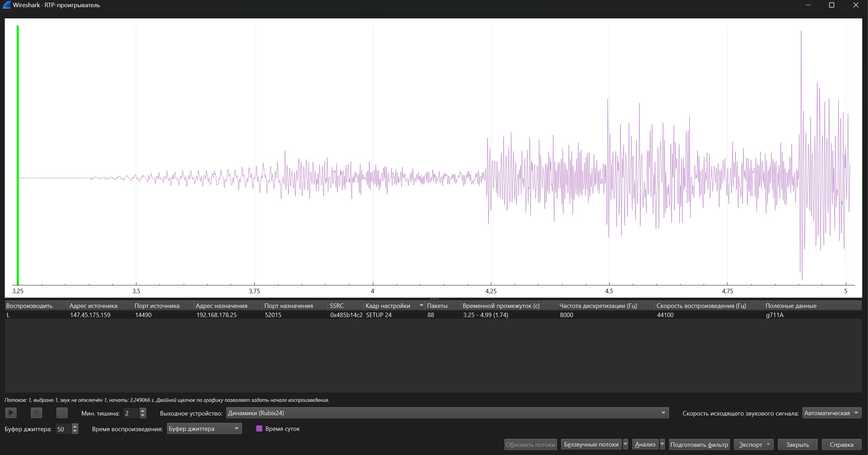This screenshot has height=455, width=868.
Task: Open the Выходное устройство device dropdown
Action: coord(447,413)
